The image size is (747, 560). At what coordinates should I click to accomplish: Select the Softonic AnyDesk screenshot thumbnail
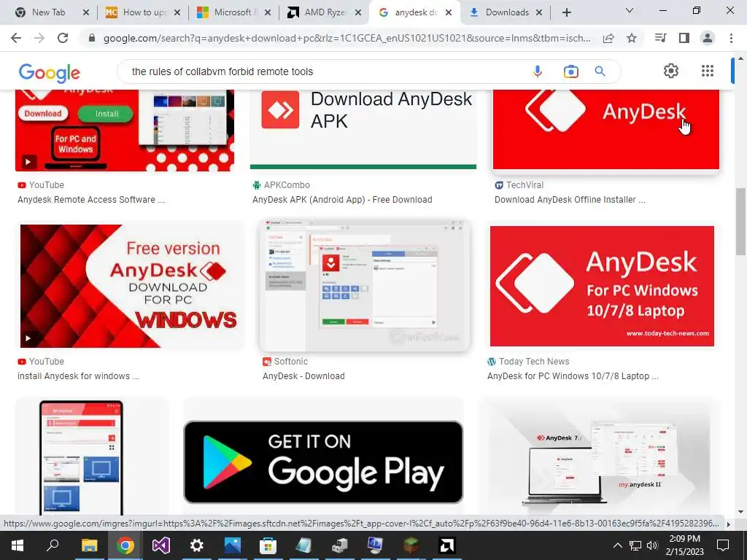pos(365,285)
